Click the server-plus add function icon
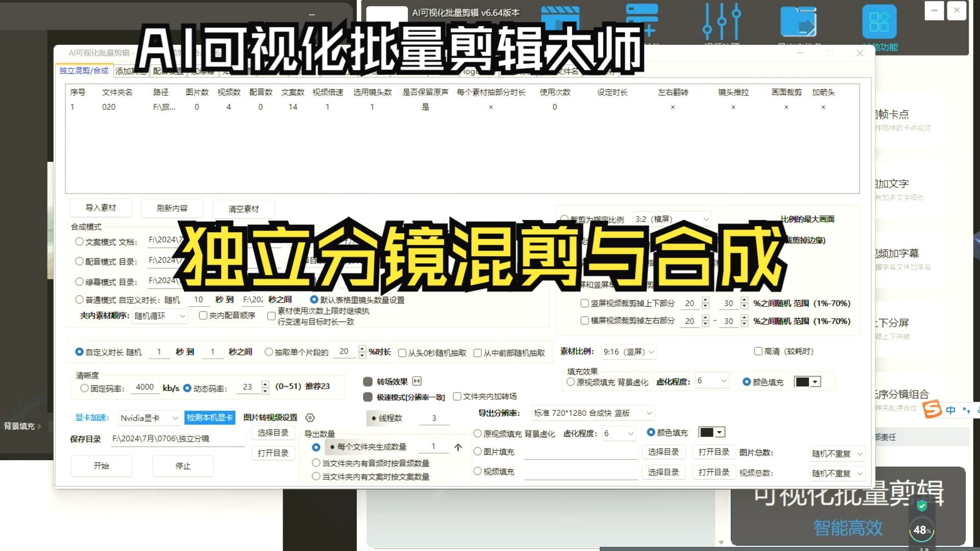The width and height of the screenshot is (980, 551). 642,20
